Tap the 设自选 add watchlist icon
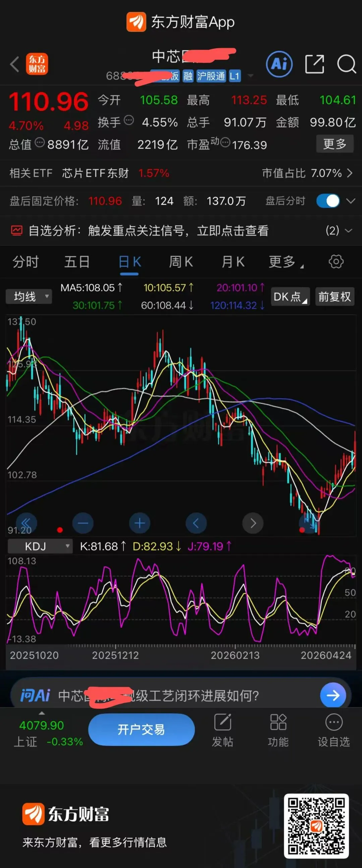 (334, 722)
